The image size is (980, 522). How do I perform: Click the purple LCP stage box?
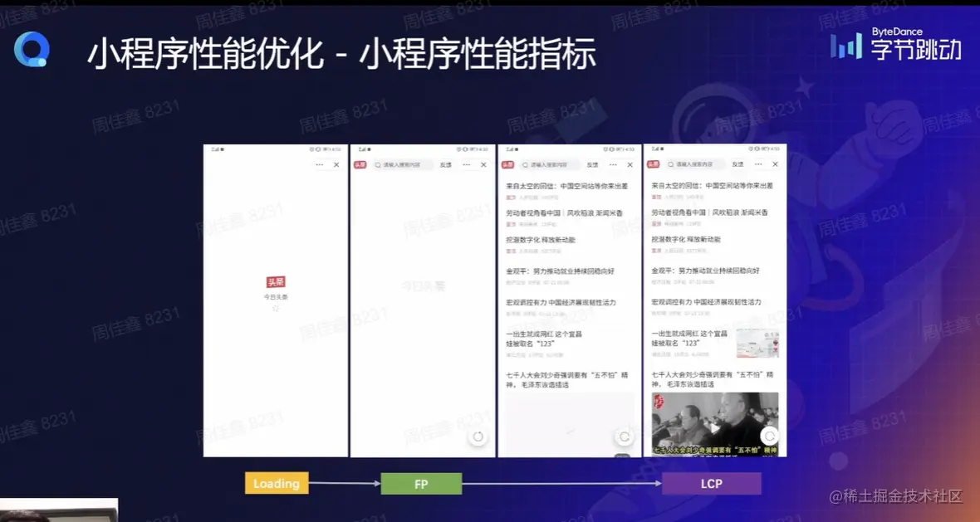[x=711, y=483]
